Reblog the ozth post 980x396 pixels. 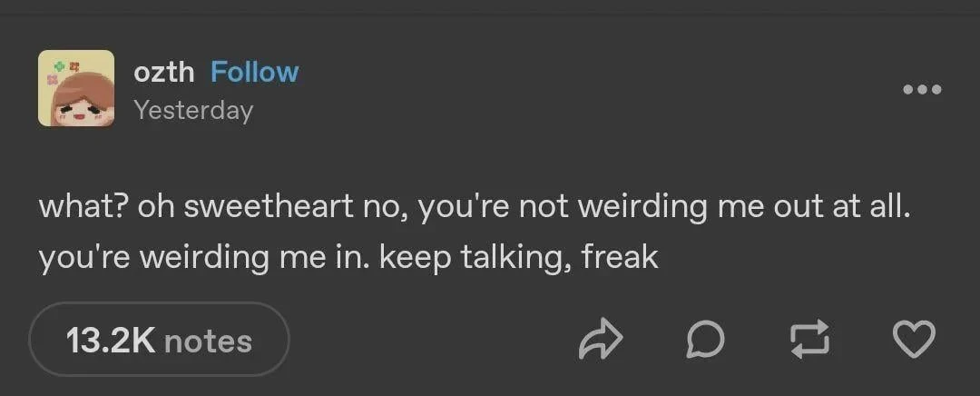pyautogui.click(x=810, y=341)
